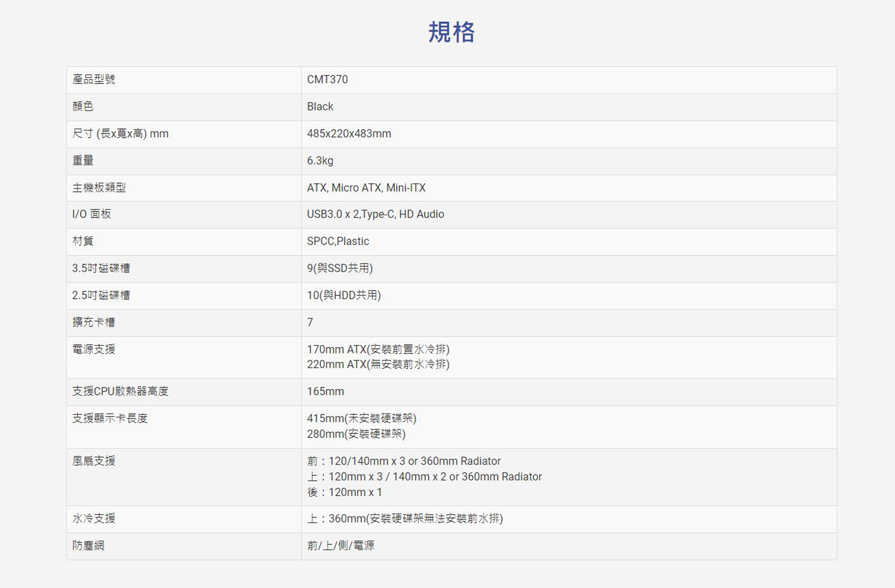Click the 3.5吋磁碟槽 row label
895x588 pixels.
[101, 268]
